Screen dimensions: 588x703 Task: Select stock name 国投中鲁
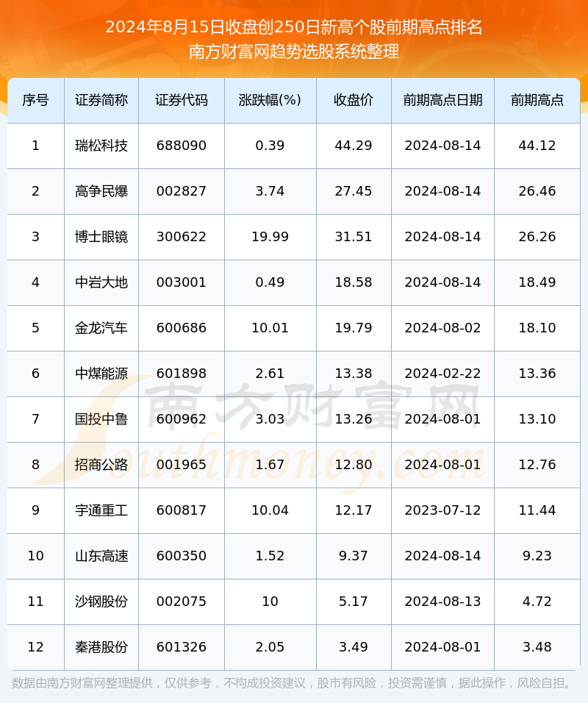[101, 419]
